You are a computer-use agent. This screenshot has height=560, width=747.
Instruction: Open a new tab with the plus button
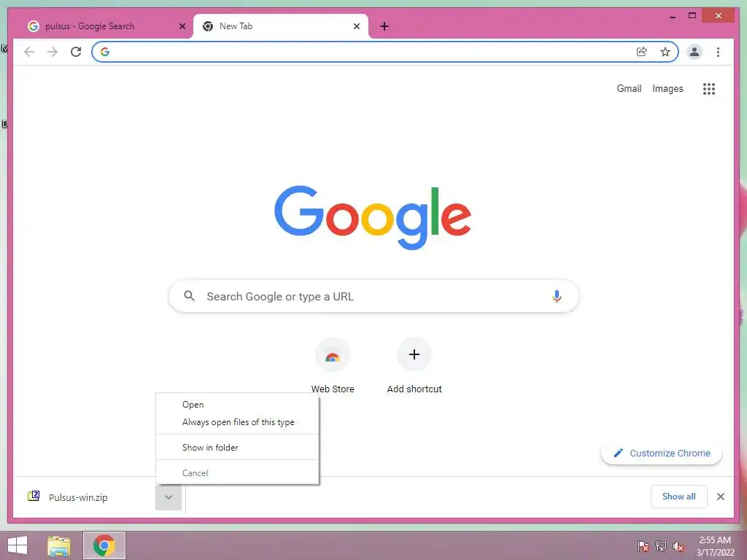384,26
